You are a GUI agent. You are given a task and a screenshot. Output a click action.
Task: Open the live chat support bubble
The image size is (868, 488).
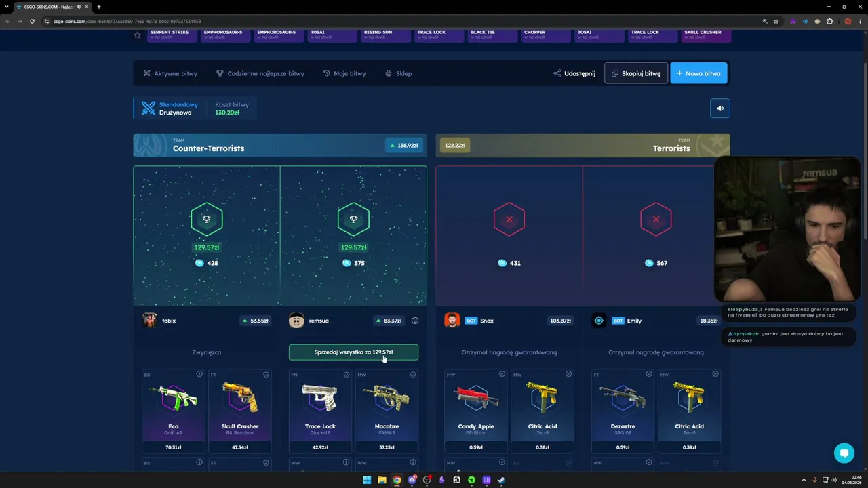tap(844, 453)
